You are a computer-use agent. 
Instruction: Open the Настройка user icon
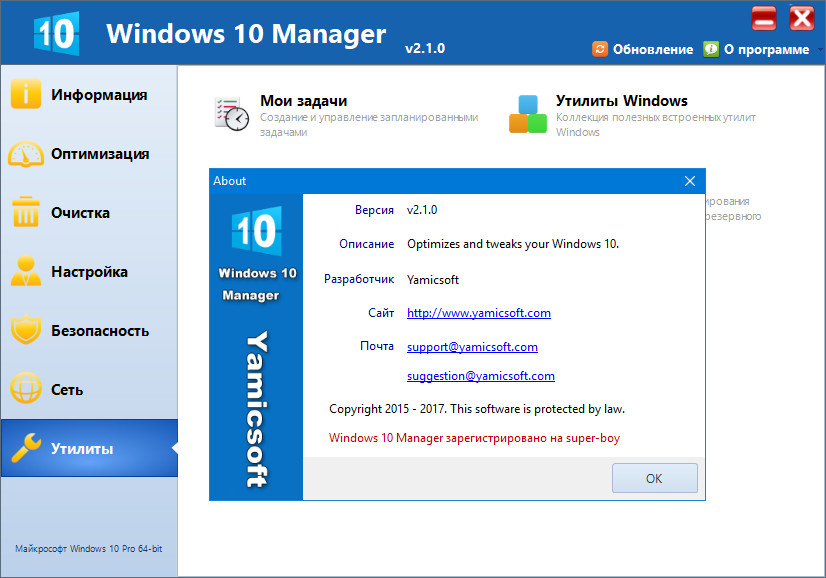tap(26, 271)
